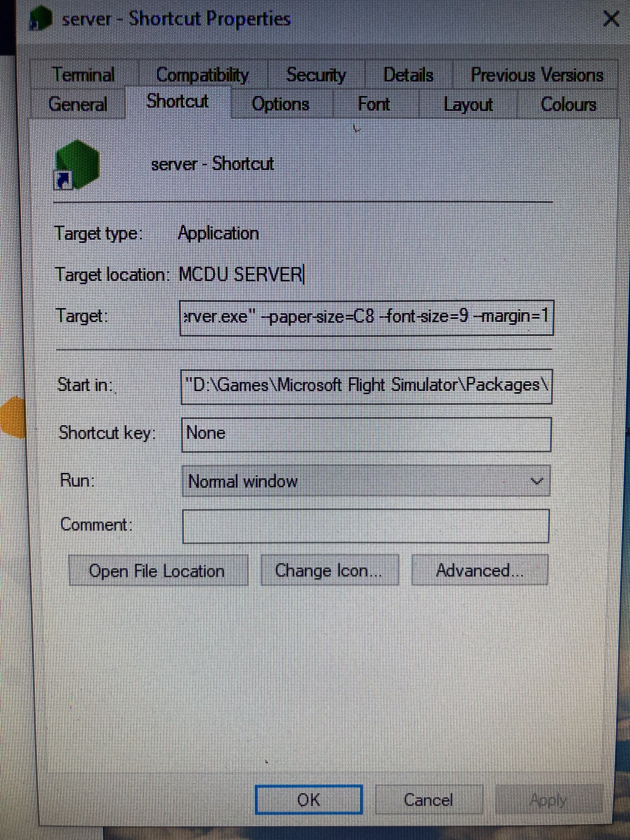Switch to the Terminal tab
Screen dimensions: 630x840
pyautogui.click(x=84, y=74)
